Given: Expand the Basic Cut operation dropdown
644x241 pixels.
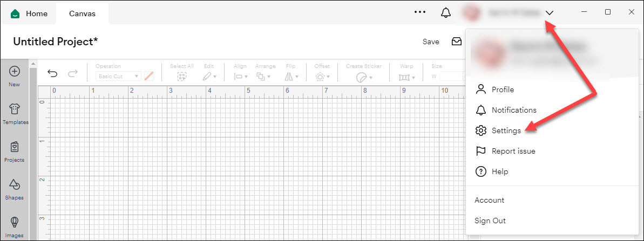Looking at the screenshot, I should point(118,77).
